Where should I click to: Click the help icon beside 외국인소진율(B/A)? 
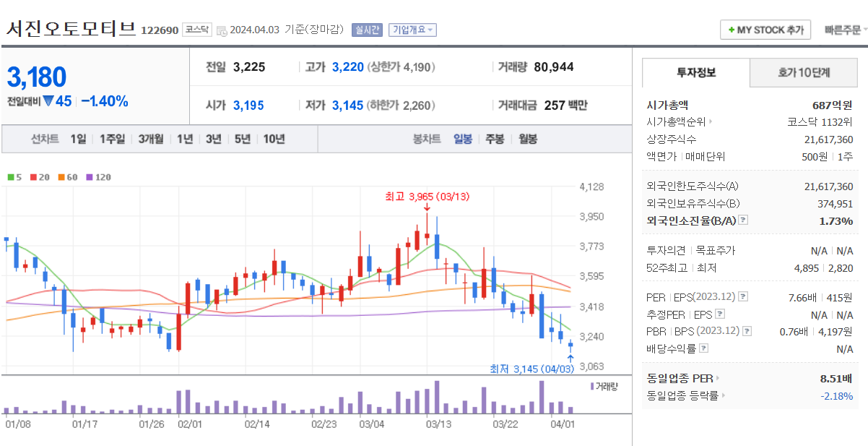pyautogui.click(x=743, y=220)
